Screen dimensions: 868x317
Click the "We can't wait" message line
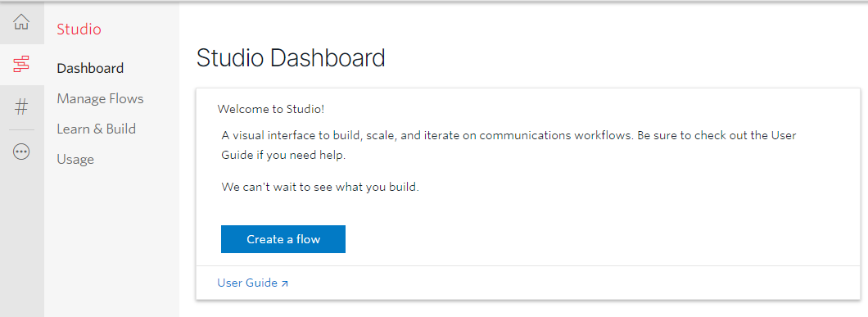[320, 187]
